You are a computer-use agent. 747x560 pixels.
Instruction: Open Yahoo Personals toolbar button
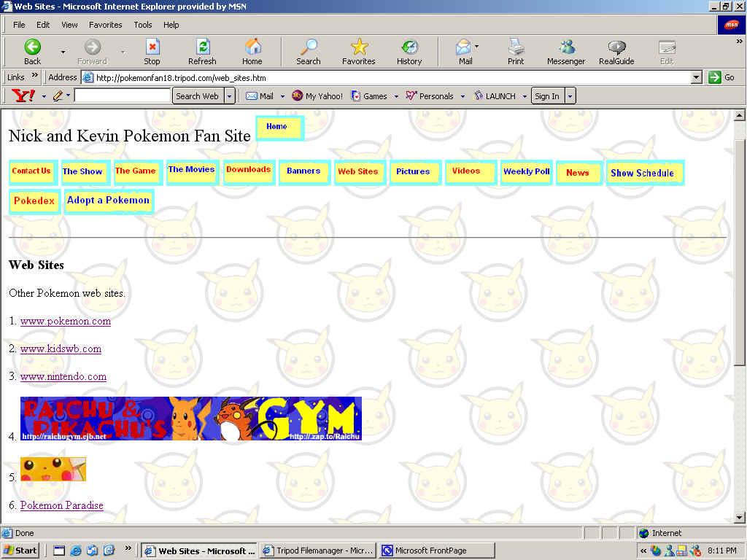(x=429, y=96)
